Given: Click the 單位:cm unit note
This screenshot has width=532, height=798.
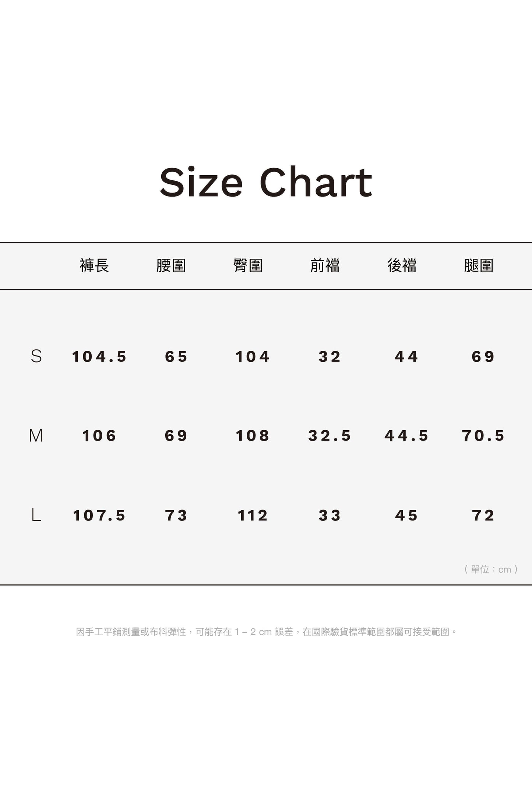Looking at the screenshot, I should [x=491, y=569].
